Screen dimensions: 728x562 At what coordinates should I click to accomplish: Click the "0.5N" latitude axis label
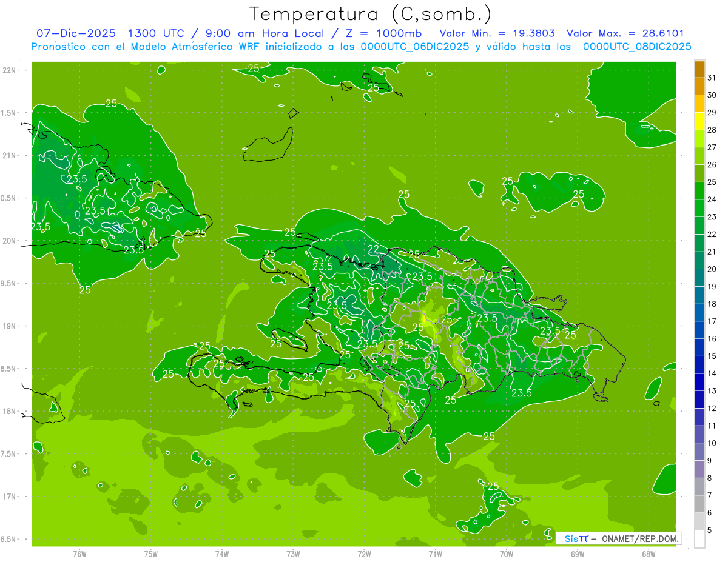(x=9, y=198)
